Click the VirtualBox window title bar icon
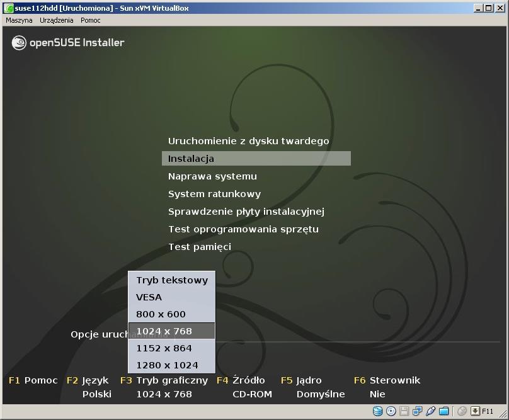 pos(9,8)
